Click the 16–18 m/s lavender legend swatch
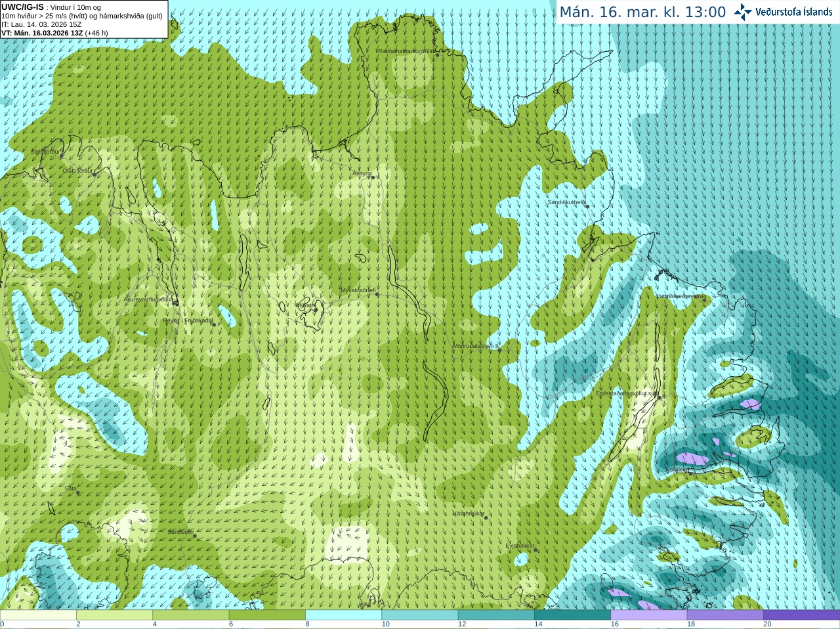 tap(648, 615)
